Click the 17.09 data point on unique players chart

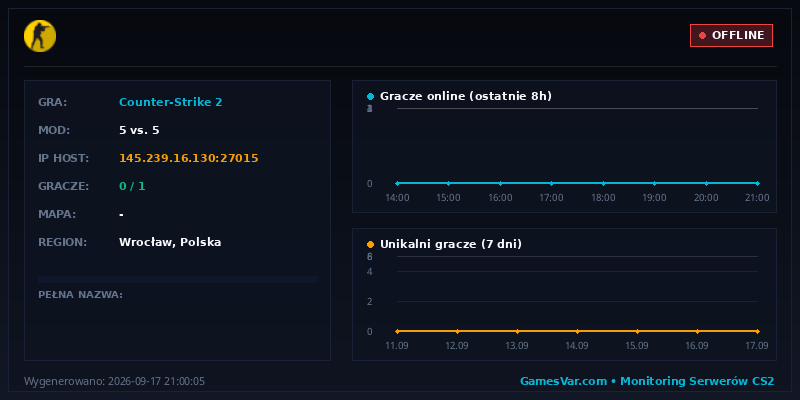point(758,331)
